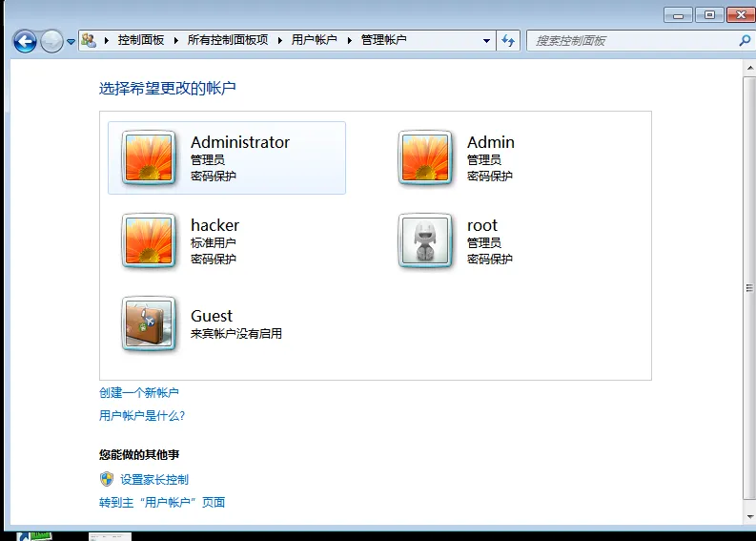Image resolution: width=756 pixels, height=541 pixels.
Task: Open the 用户帐户 breadcrumb
Action: (314, 40)
